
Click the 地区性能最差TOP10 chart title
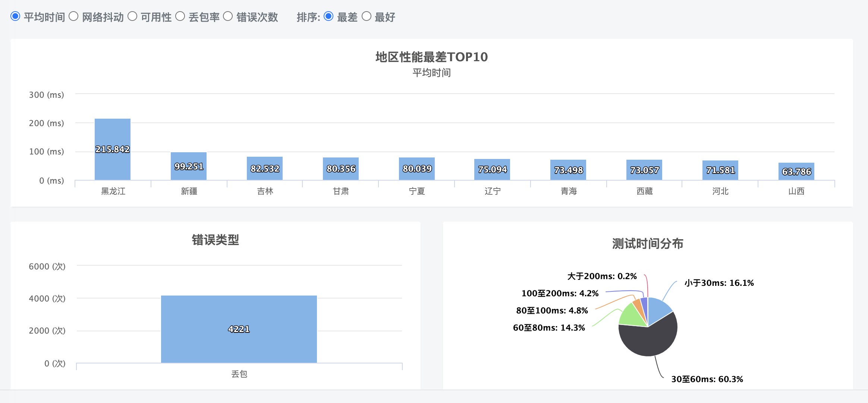(431, 57)
